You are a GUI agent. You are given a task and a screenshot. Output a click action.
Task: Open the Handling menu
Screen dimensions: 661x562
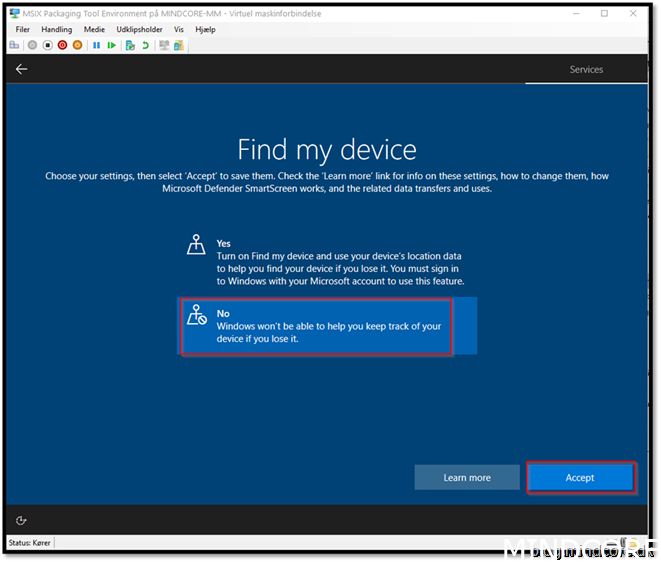point(56,30)
